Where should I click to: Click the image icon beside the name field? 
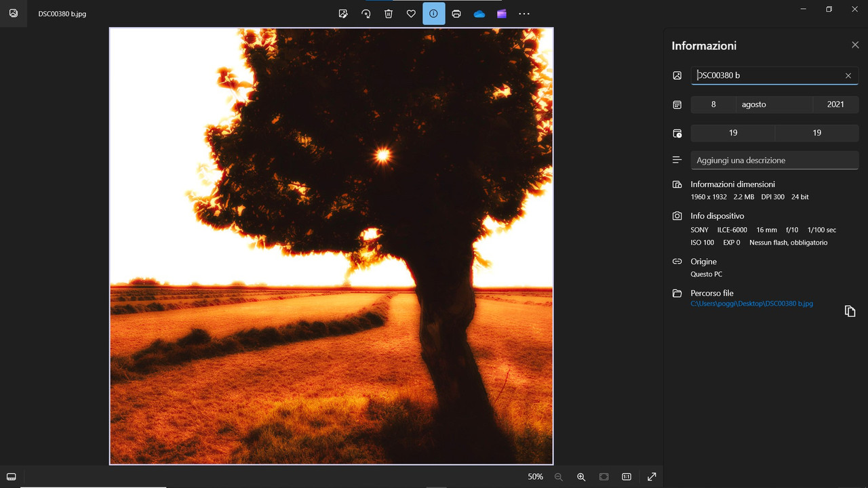tap(677, 75)
